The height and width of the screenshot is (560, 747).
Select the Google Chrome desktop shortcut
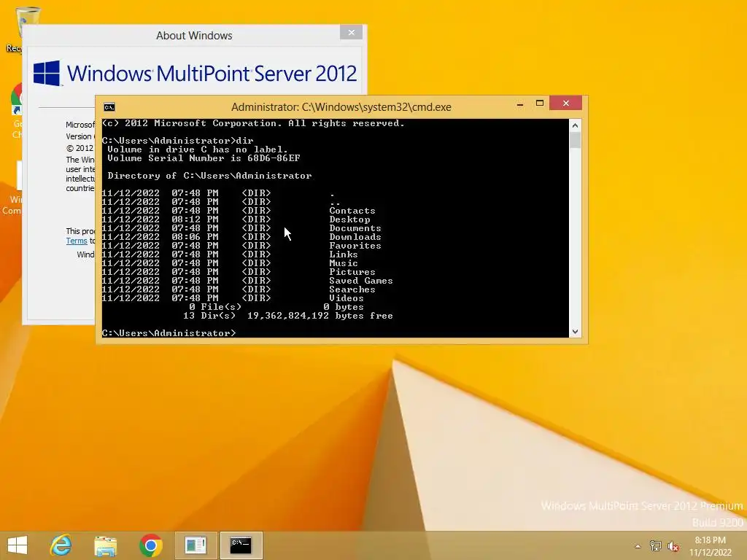[x=18, y=111]
